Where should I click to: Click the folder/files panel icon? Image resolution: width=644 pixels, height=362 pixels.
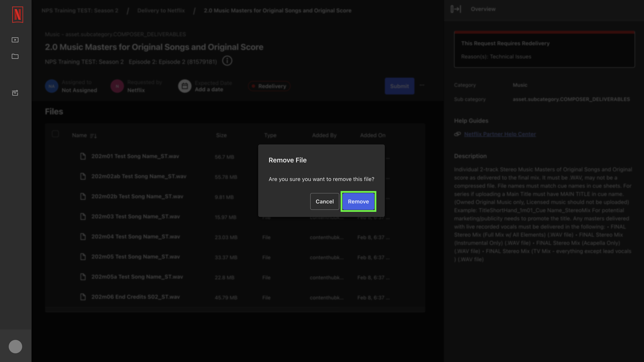(x=15, y=56)
